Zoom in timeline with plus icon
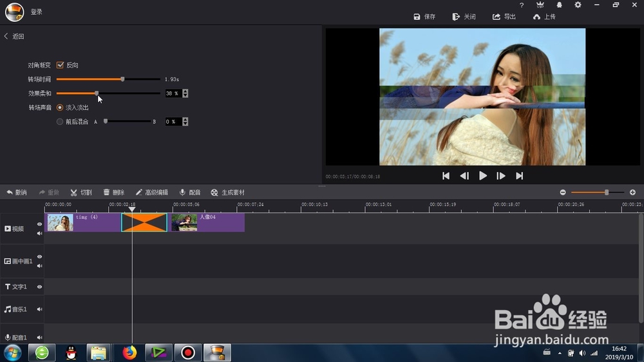 click(x=632, y=193)
